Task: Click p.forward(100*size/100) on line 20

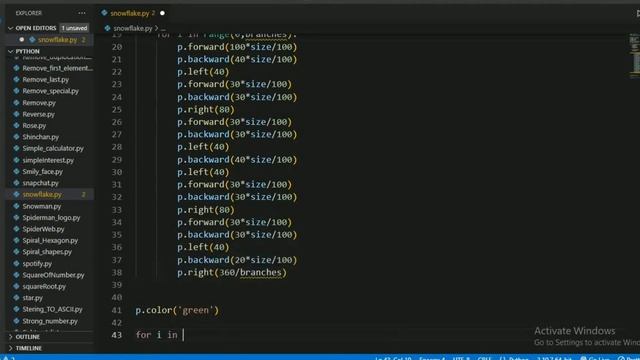Action: point(237,47)
